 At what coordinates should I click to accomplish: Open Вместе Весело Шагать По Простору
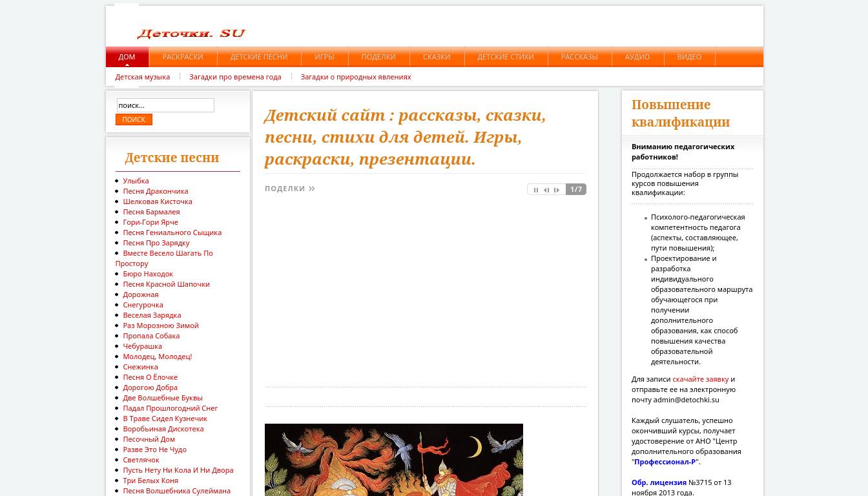point(164,258)
